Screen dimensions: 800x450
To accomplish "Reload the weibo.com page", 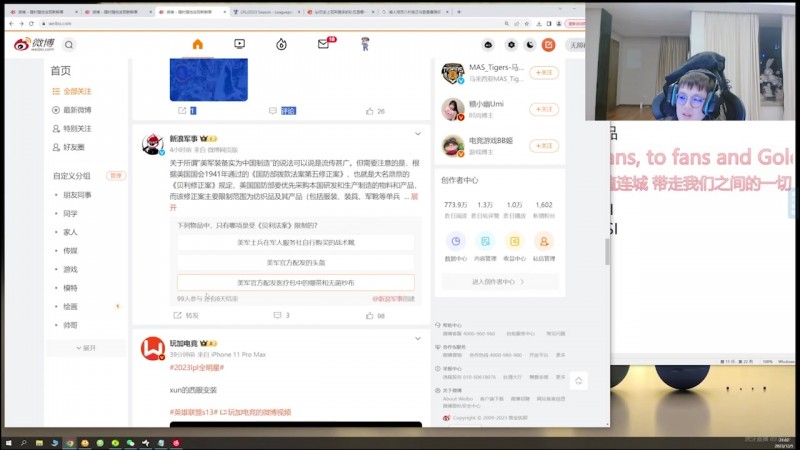I will point(31,23).
